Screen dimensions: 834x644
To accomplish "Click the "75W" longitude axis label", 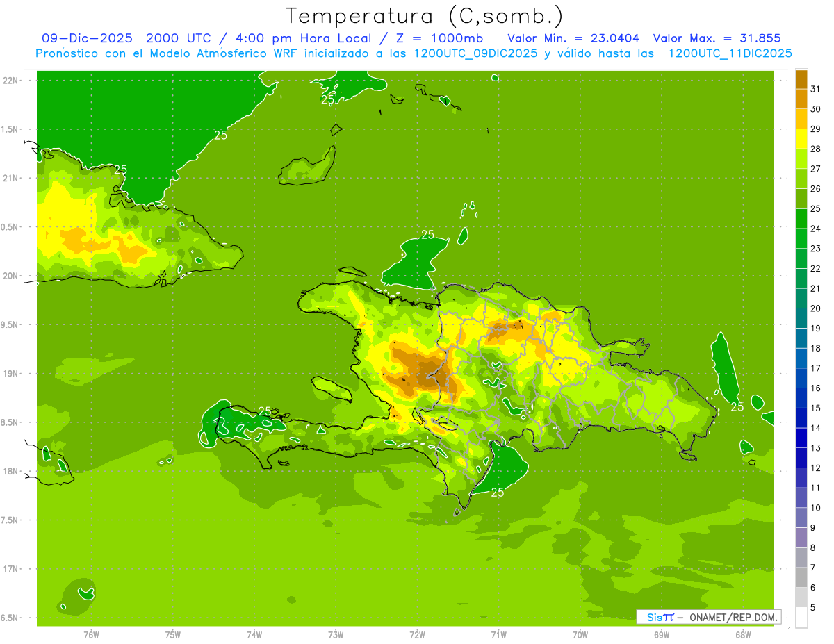I will tap(173, 634).
